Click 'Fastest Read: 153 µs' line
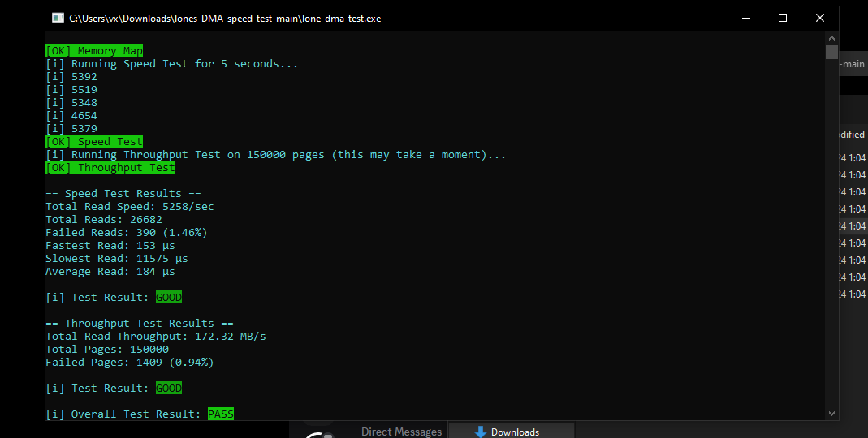 point(110,246)
